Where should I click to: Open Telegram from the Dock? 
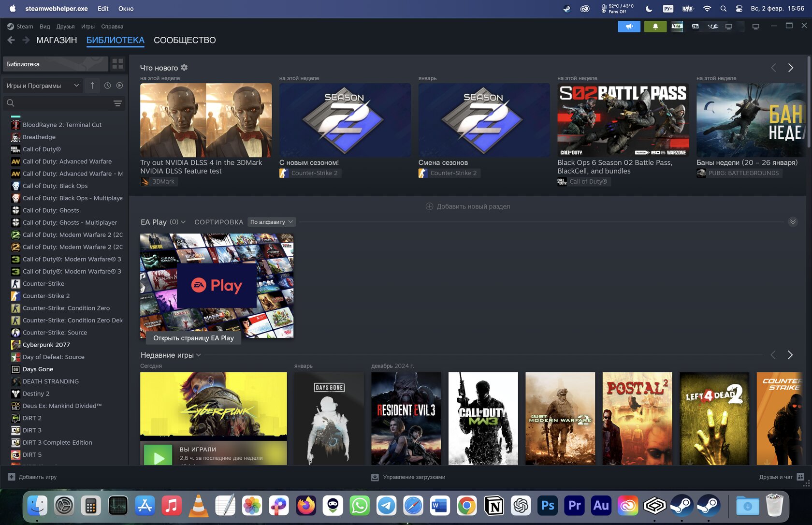[x=386, y=506]
